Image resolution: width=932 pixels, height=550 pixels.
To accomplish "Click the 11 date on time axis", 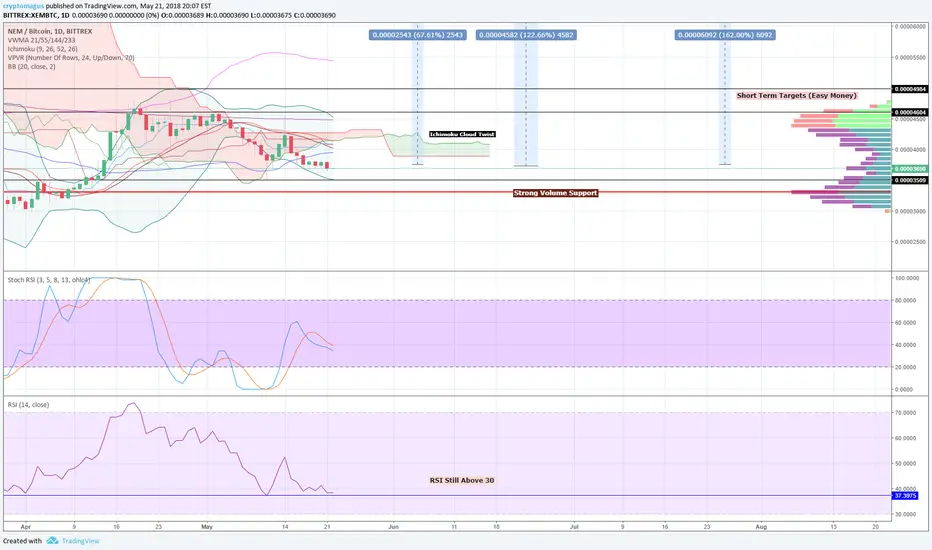I will coord(454,527).
